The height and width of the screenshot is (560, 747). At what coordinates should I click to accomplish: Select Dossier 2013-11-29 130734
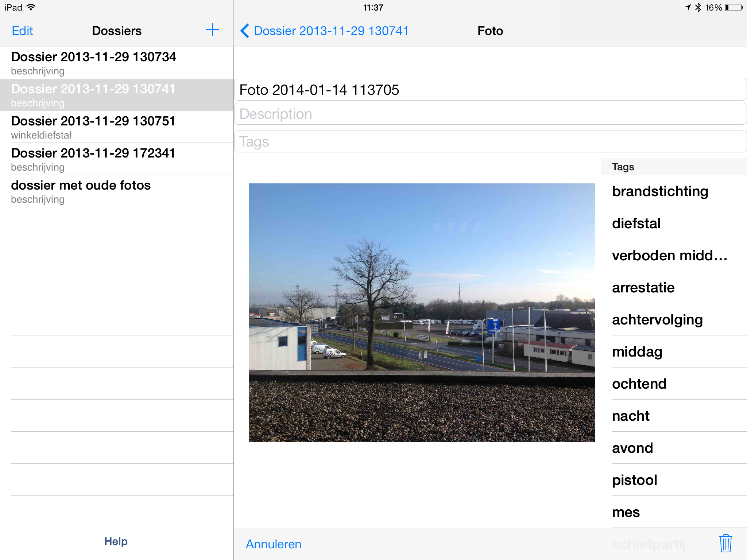117,63
